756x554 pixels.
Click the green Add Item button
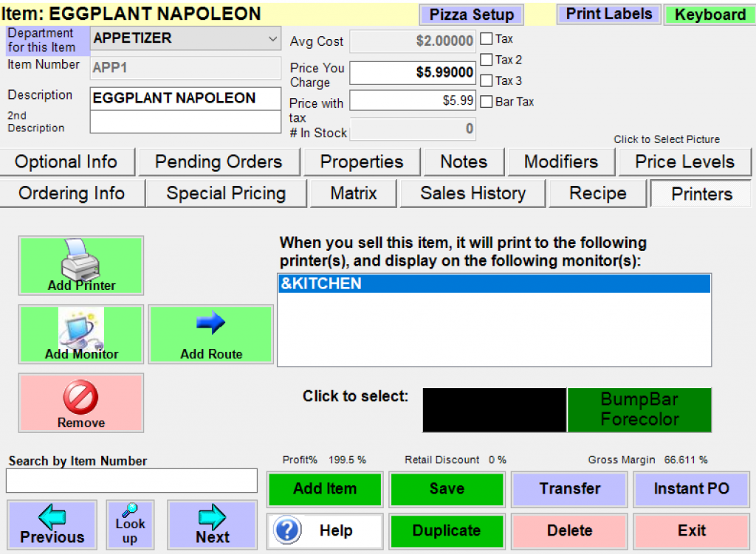325,489
